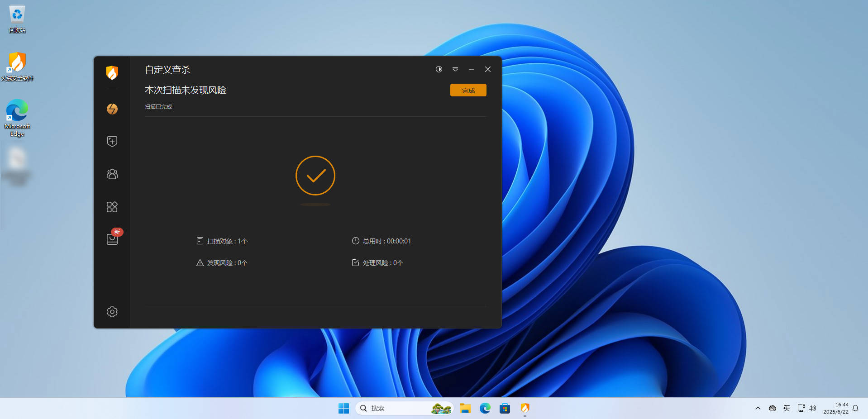Open the Windows Start menu
The height and width of the screenshot is (419, 868).
coord(344,409)
